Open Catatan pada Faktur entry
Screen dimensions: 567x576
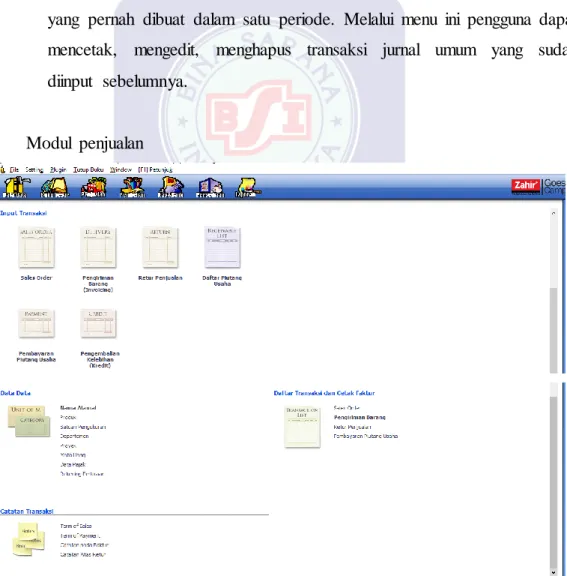pyautogui.click(x=84, y=545)
